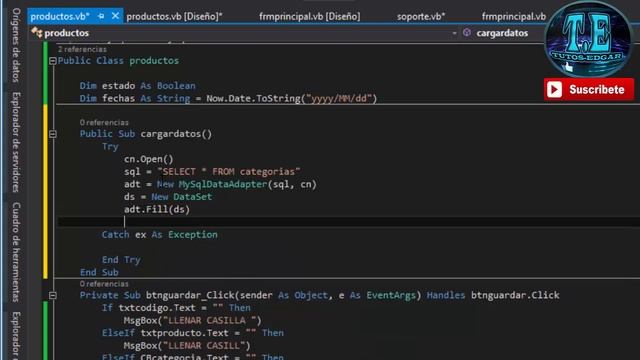Click the "yyyy/MM/dd" format string
The width and height of the screenshot is (640, 360).
(x=339, y=98)
